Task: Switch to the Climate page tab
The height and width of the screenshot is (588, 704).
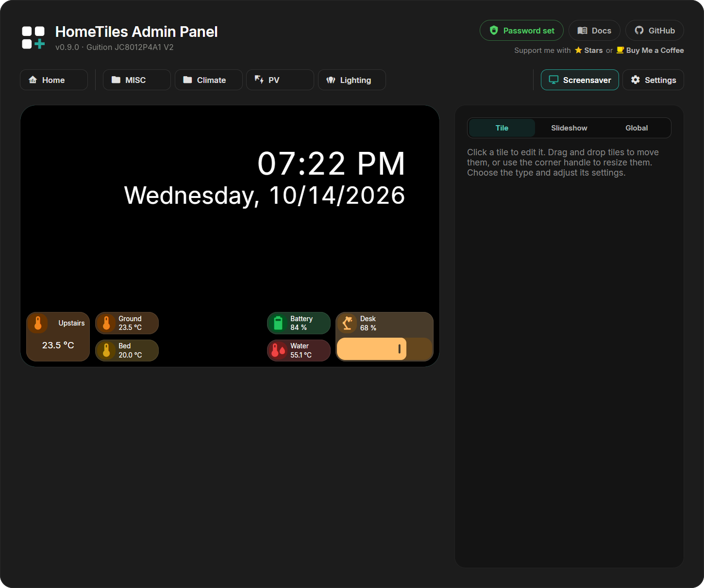Action: click(x=209, y=80)
